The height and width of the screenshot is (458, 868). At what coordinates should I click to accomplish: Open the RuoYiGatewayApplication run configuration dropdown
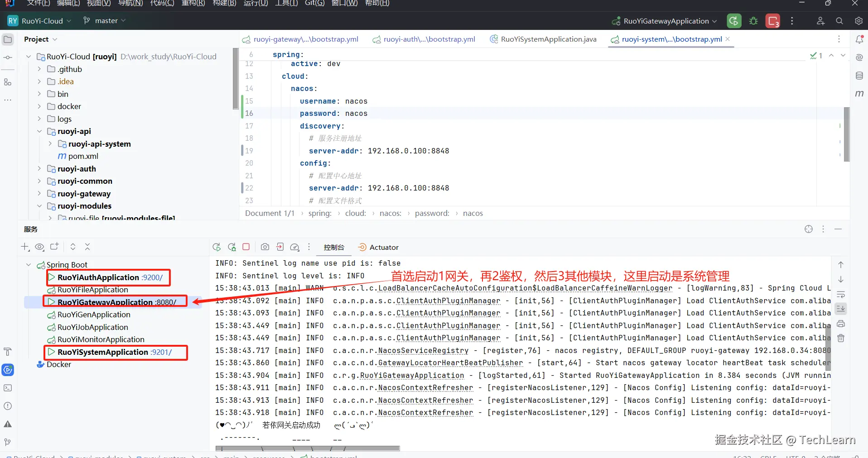(664, 21)
